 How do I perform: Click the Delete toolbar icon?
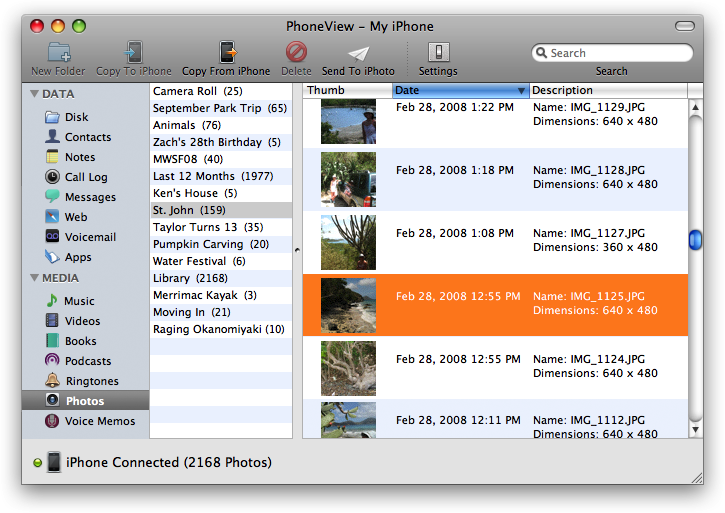(296, 51)
